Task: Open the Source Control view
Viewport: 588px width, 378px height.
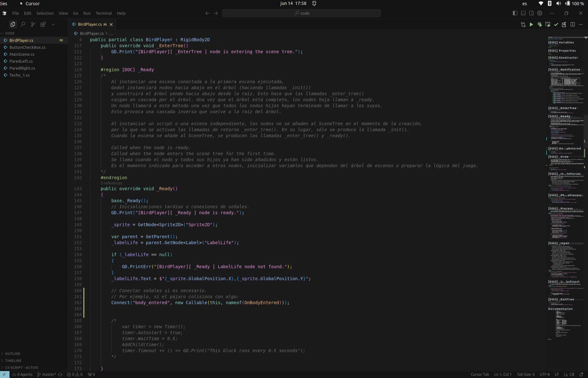Action: coord(33,24)
